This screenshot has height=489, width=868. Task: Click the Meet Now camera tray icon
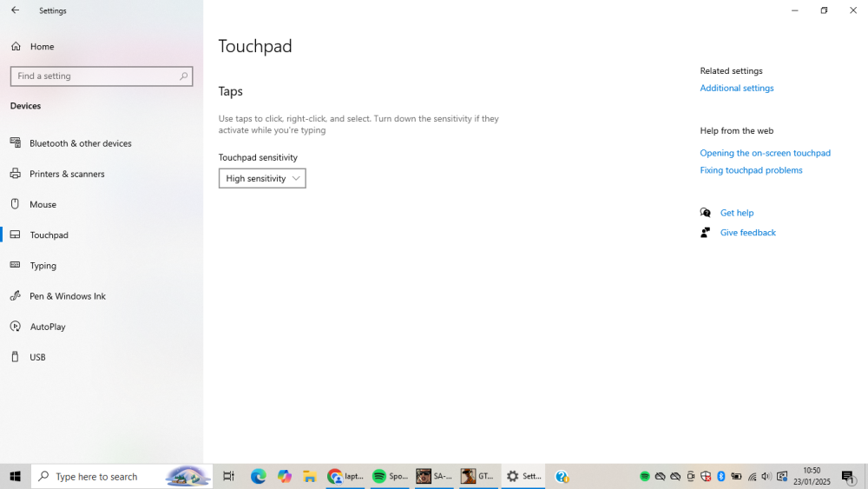tap(690, 476)
